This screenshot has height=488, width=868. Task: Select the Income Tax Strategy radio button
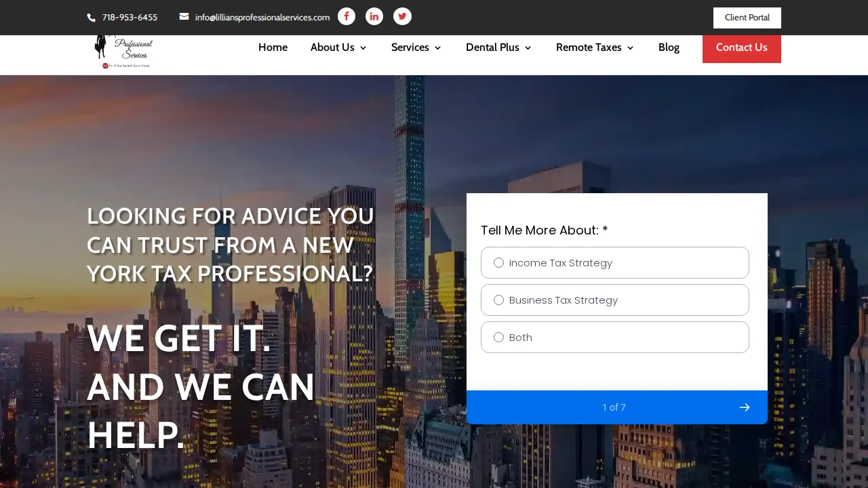click(x=499, y=263)
